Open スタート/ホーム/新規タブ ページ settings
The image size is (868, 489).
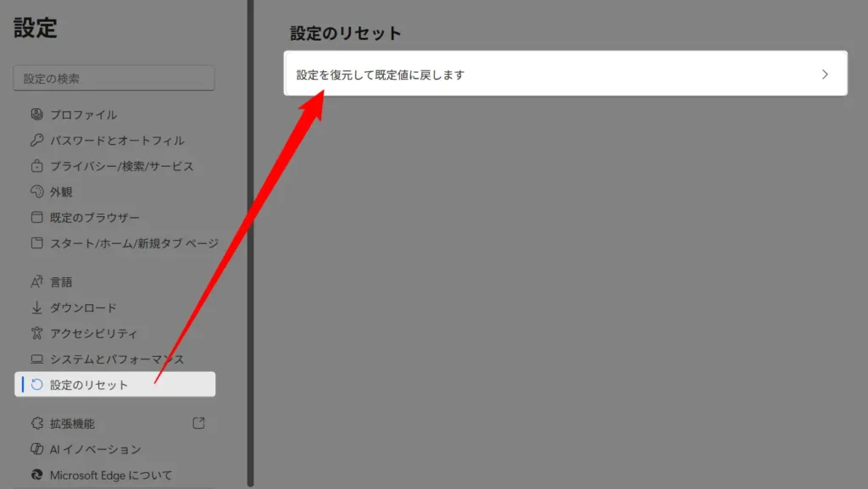pyautogui.click(x=133, y=243)
